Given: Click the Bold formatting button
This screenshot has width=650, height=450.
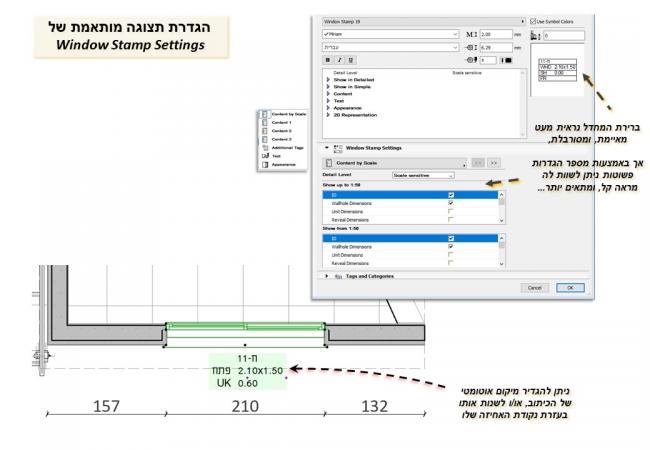Looking at the screenshot, I should [x=327, y=60].
